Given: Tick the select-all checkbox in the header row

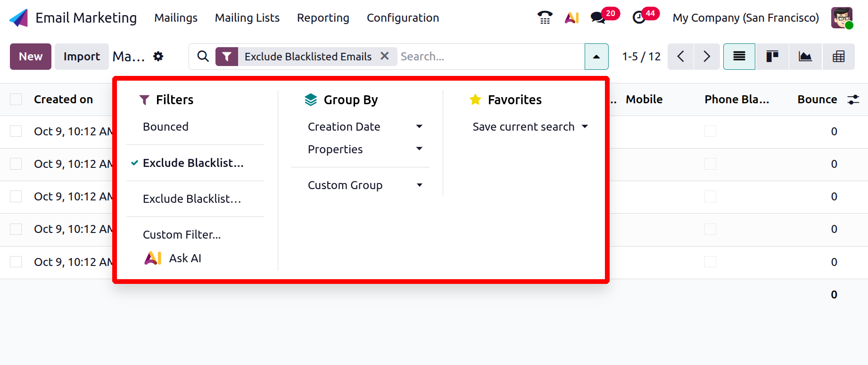Looking at the screenshot, I should click(16, 100).
